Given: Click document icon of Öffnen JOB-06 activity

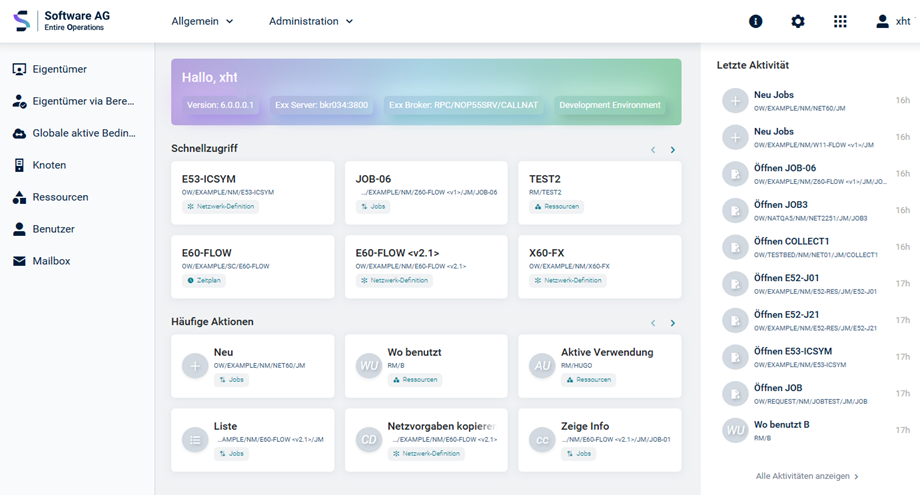Looking at the screenshot, I should 735,174.
